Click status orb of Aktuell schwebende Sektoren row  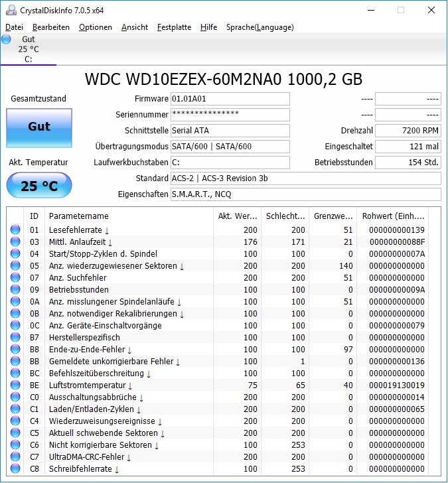[15, 433]
